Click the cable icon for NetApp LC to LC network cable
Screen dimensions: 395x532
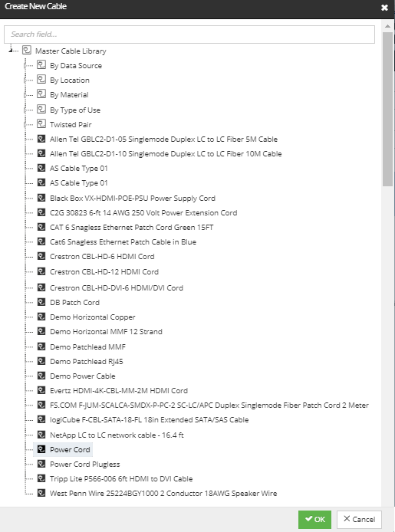point(41,435)
